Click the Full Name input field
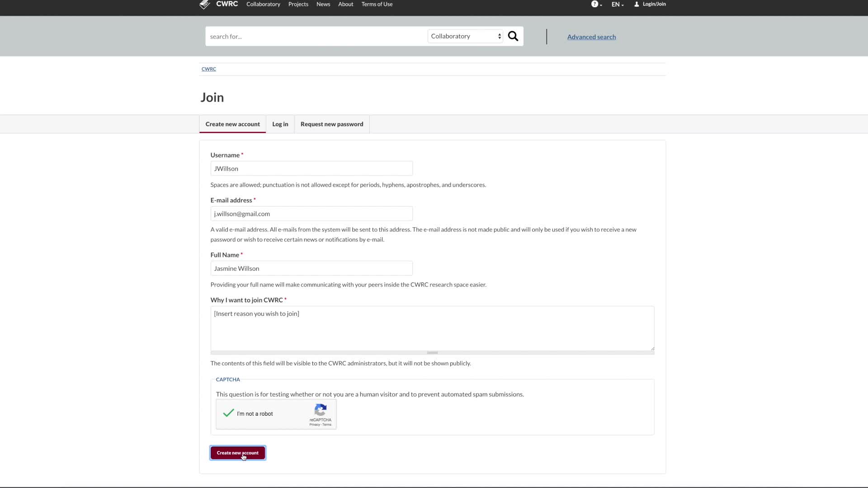This screenshot has width=868, height=488. tap(311, 268)
